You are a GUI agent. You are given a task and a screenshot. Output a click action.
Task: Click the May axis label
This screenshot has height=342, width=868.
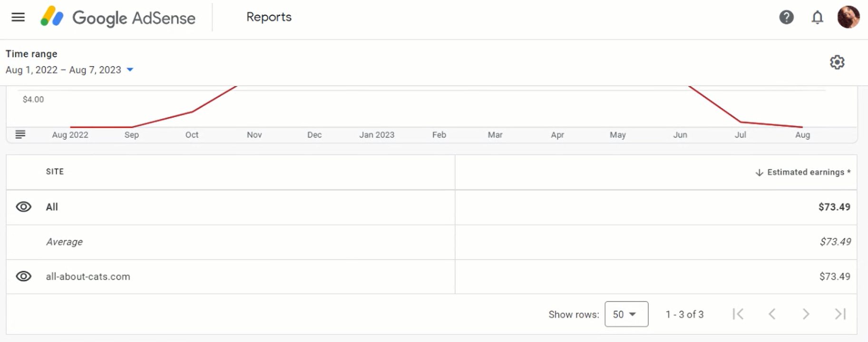click(x=618, y=135)
